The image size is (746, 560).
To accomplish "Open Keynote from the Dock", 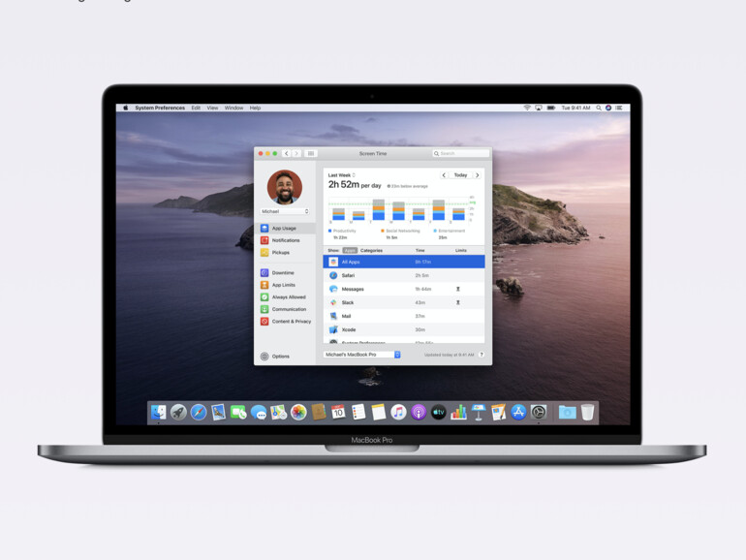I will click(479, 412).
